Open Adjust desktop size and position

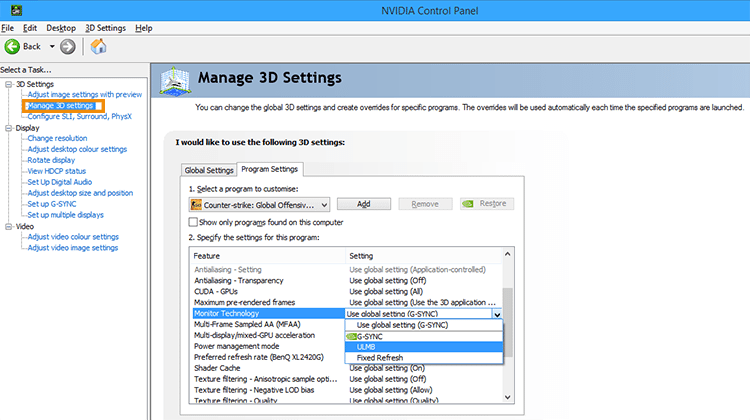coord(80,193)
